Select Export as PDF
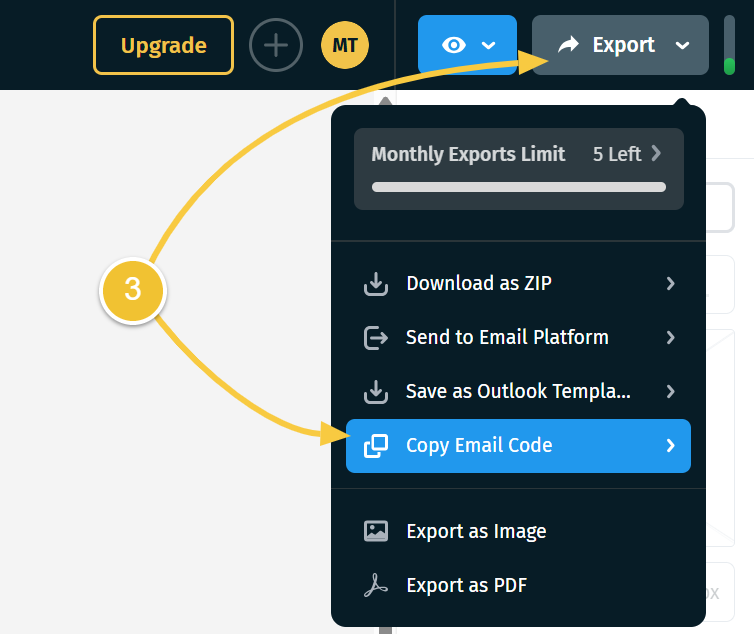Viewport: 754px width, 634px height. [x=518, y=585]
